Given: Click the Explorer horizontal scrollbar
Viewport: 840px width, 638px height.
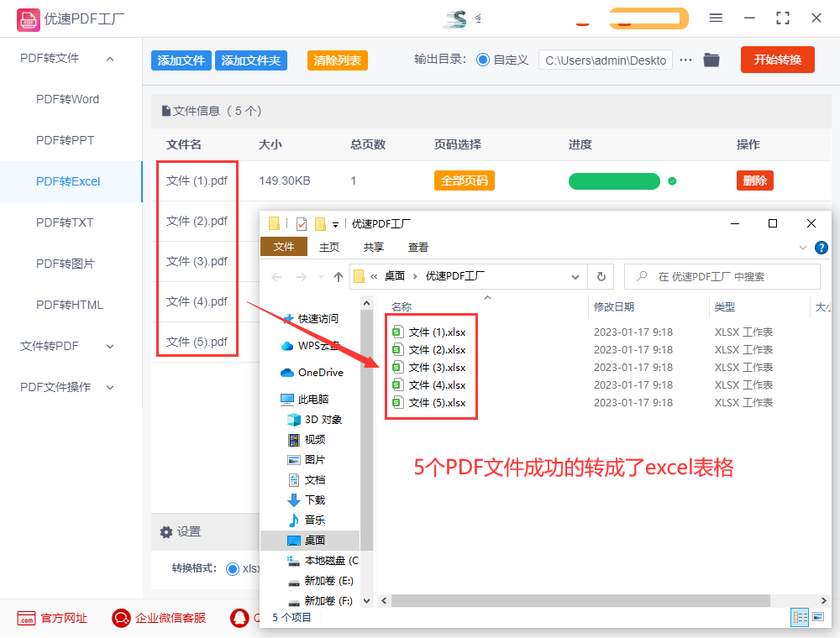Looking at the screenshot, I should point(580,600).
